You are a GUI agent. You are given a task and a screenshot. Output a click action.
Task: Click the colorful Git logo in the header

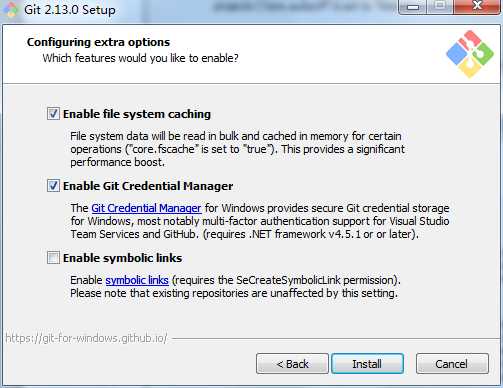coord(470,54)
